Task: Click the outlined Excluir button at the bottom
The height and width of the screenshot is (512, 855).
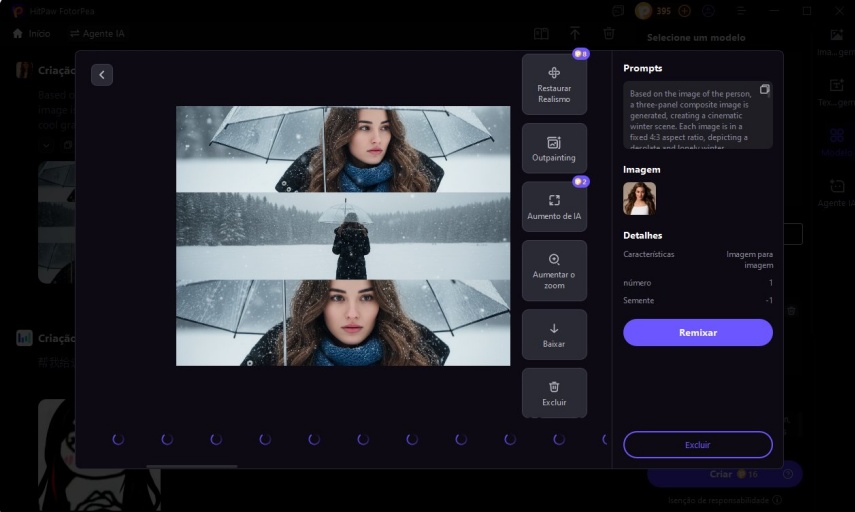Action: point(697,445)
